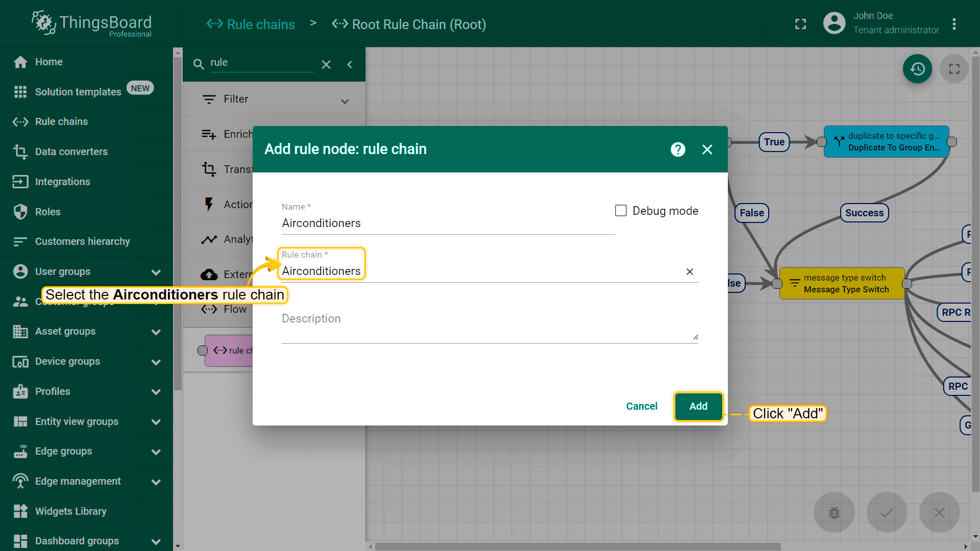Click the canvas fullscreen expand button
Screen dimensions: 980x551
tap(954, 69)
